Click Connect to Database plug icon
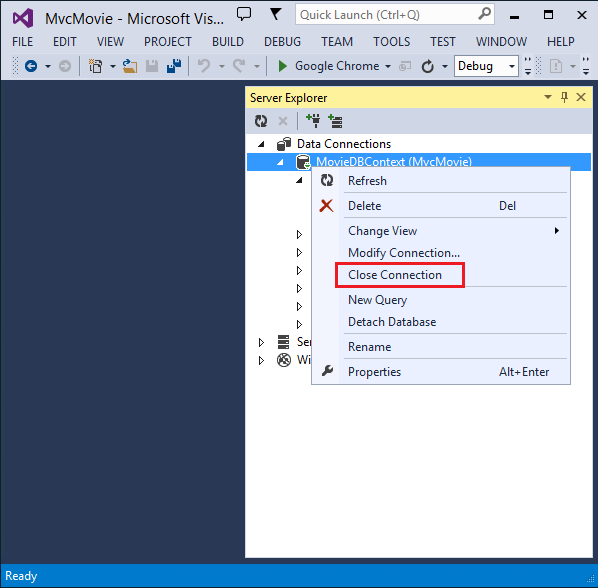Viewport: 598px width, 588px height. (x=313, y=121)
